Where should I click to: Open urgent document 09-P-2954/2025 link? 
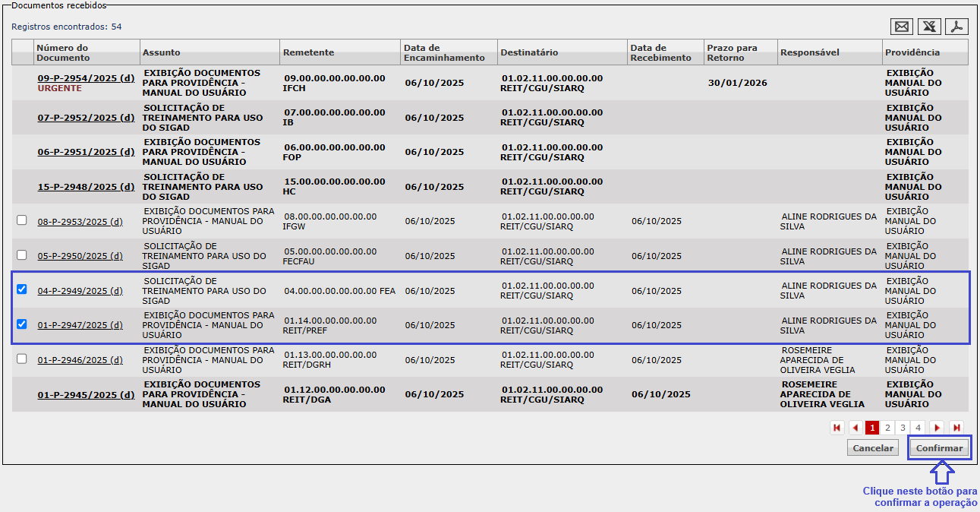click(x=86, y=77)
